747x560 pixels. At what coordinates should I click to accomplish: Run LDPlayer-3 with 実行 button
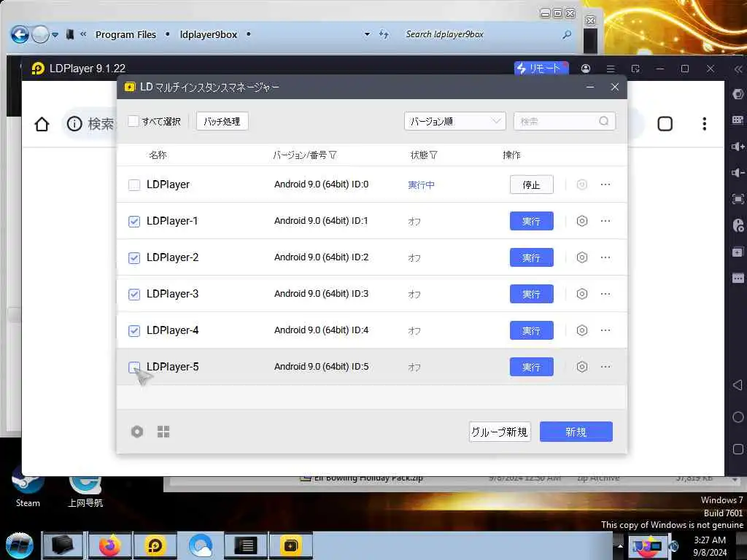531,294
